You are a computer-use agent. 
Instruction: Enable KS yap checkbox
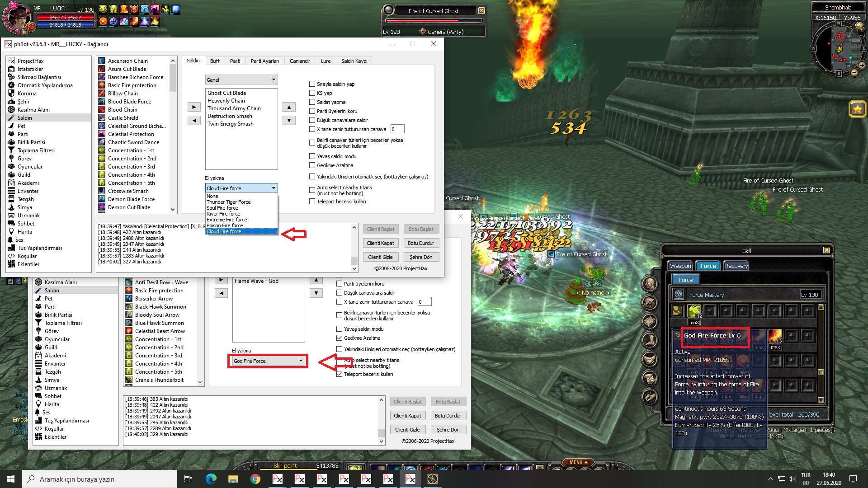coord(312,93)
